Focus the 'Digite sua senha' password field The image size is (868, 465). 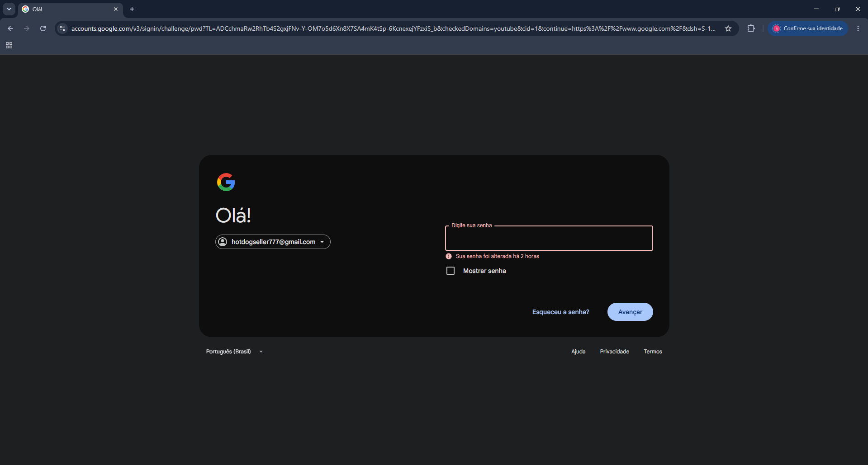(x=549, y=238)
